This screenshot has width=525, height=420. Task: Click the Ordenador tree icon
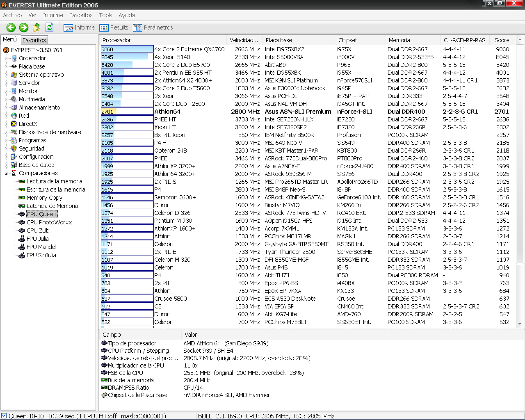coord(14,58)
